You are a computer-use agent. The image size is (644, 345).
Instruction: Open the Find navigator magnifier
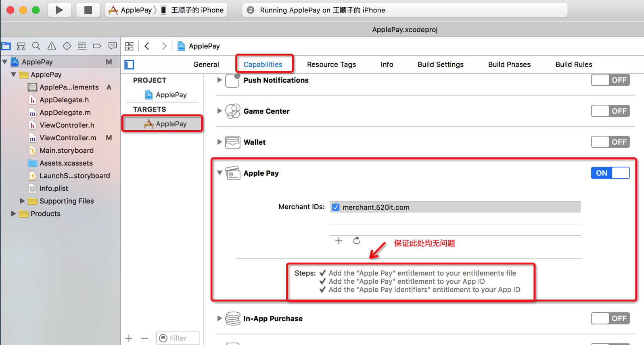(x=36, y=46)
